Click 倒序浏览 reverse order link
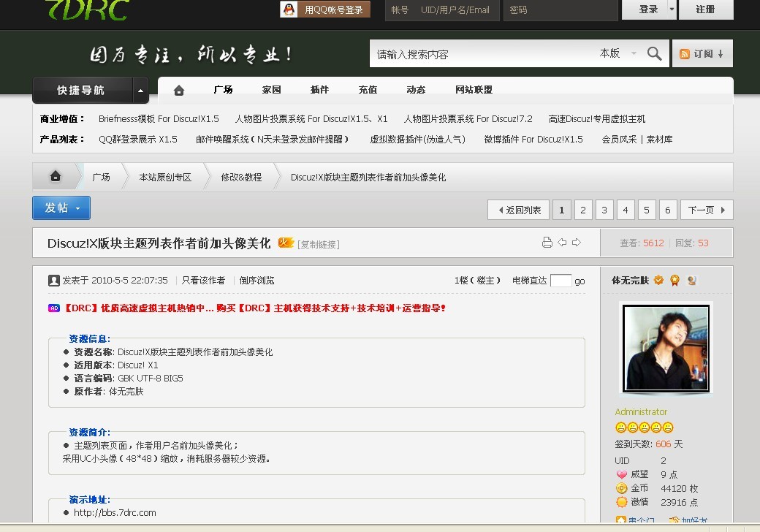The image size is (760, 532). [256, 280]
